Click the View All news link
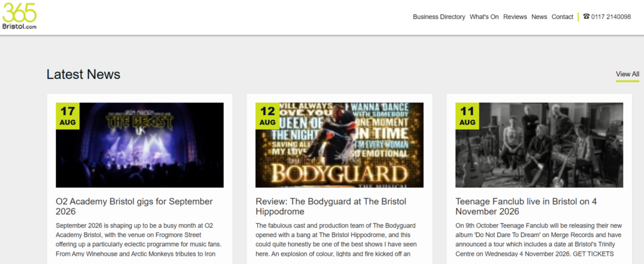The image size is (644, 264). (628, 74)
